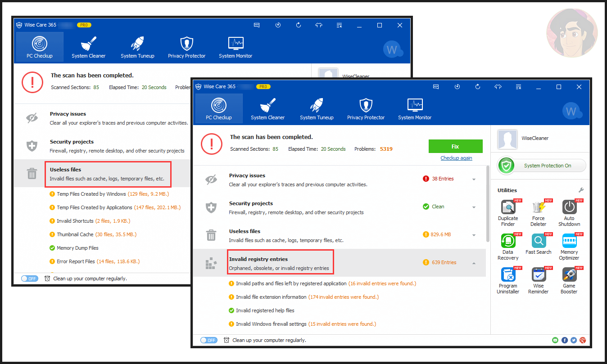Expand Privacy issues arrow in front window

pyautogui.click(x=474, y=180)
